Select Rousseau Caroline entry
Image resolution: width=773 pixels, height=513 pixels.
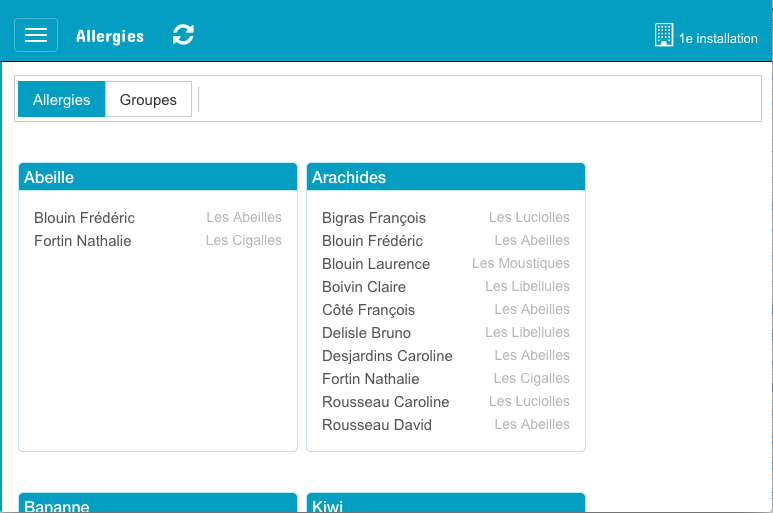coord(385,402)
